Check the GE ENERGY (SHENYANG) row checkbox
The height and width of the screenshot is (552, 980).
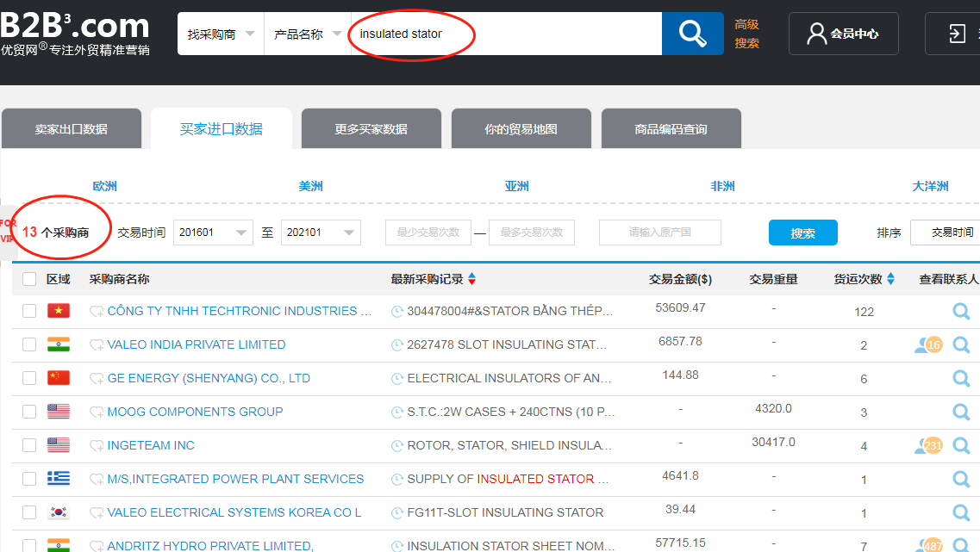pos(29,378)
